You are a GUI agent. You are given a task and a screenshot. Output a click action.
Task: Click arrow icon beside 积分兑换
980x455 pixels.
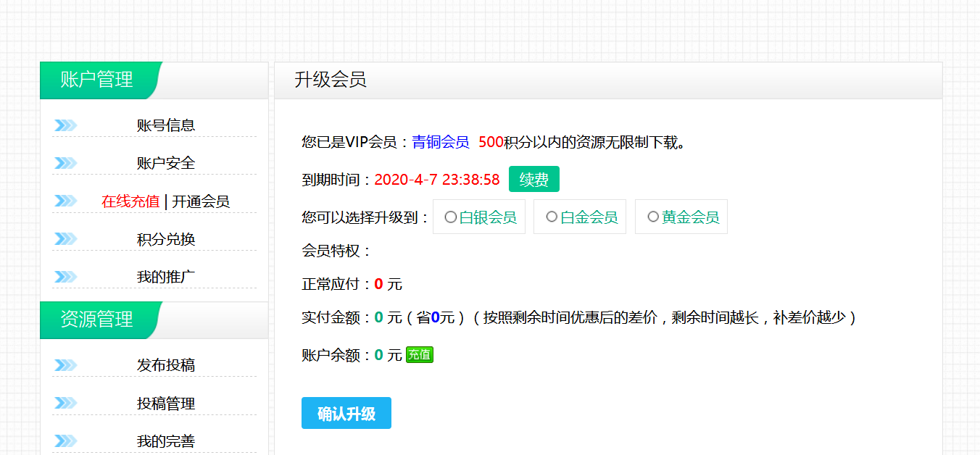tap(65, 238)
